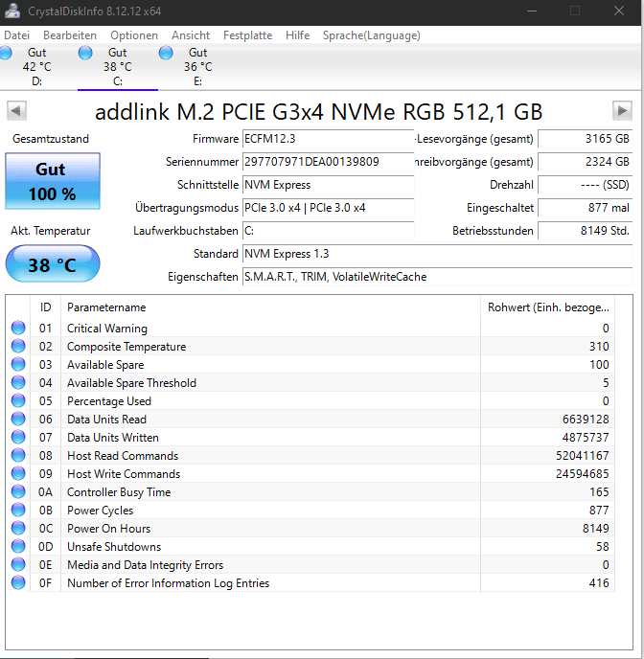This screenshot has width=644, height=659.
Task: Click status orb of Power Cycles row
Action: tap(18, 510)
